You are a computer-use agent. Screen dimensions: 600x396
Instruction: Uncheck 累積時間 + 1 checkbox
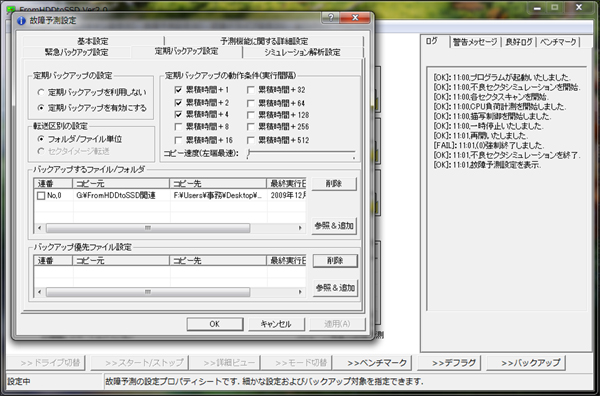click(178, 90)
